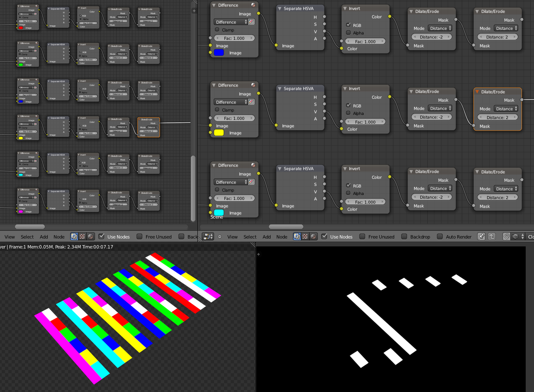Click Distance: 2 field on selected Dilate/Erode node
The height and width of the screenshot is (392, 534).
point(497,117)
